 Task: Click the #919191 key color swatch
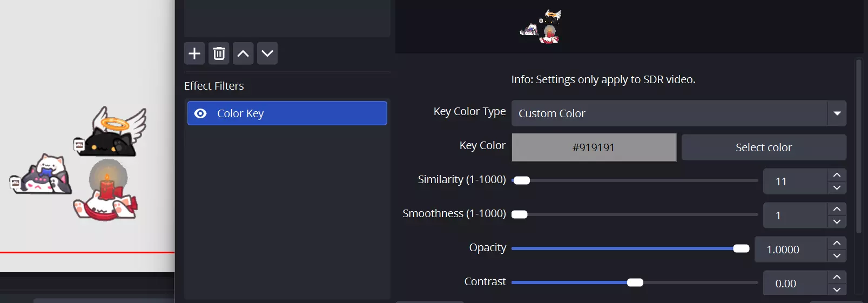[x=594, y=147]
